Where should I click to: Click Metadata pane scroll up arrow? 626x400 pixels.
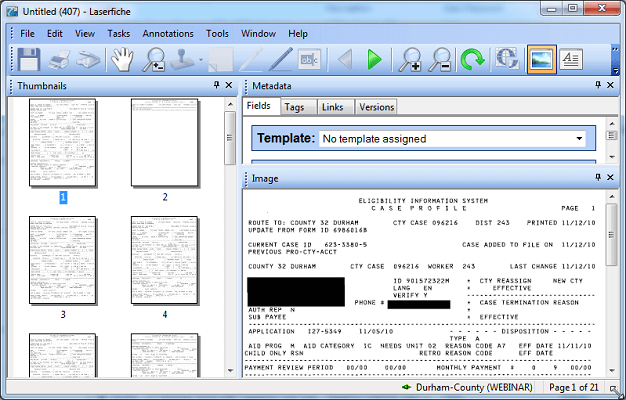(612, 124)
